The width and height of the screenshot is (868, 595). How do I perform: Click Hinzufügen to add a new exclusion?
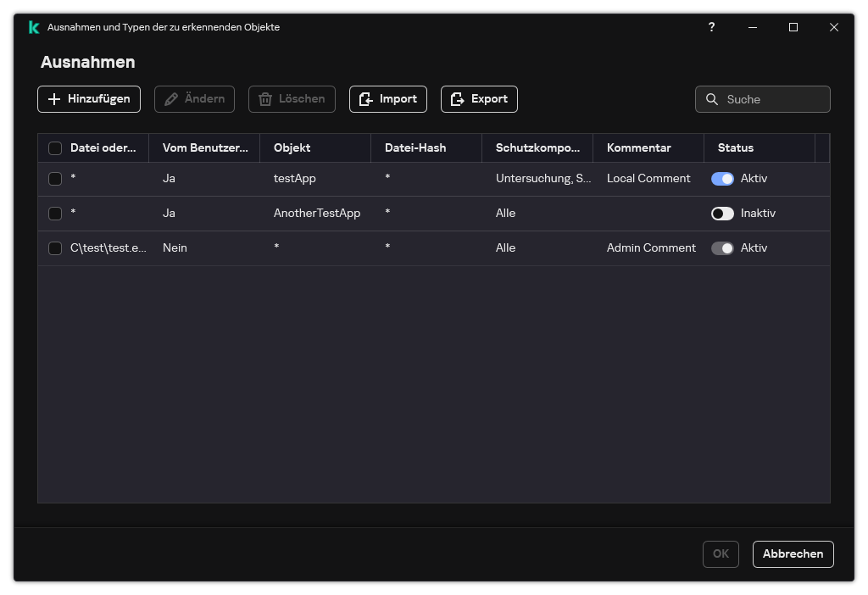[x=89, y=99]
